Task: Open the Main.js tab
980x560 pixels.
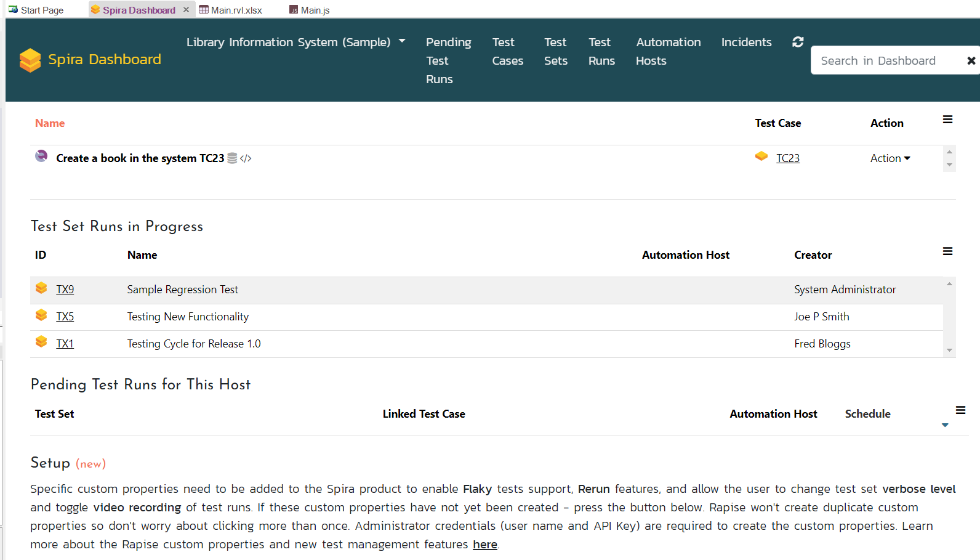Action: click(x=315, y=10)
